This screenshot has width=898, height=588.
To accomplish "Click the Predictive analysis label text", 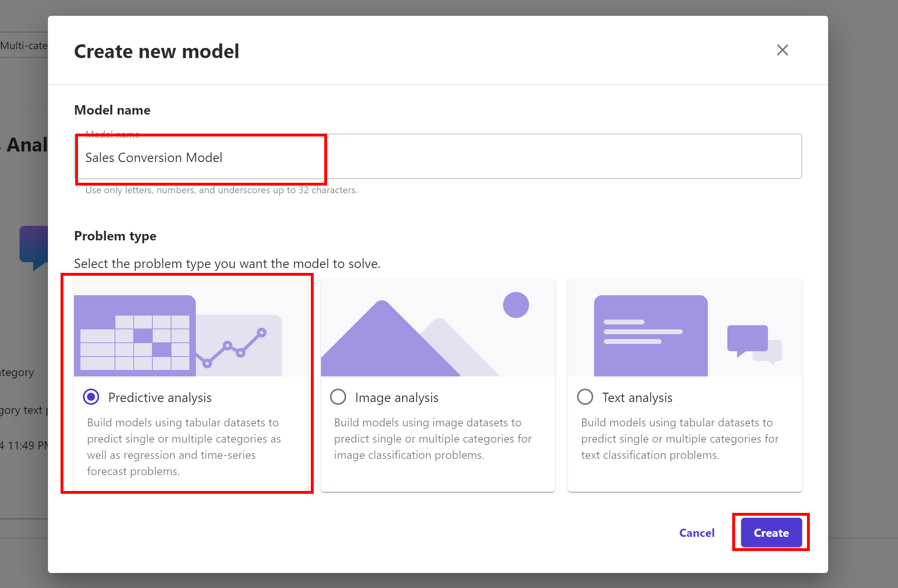I will (160, 398).
